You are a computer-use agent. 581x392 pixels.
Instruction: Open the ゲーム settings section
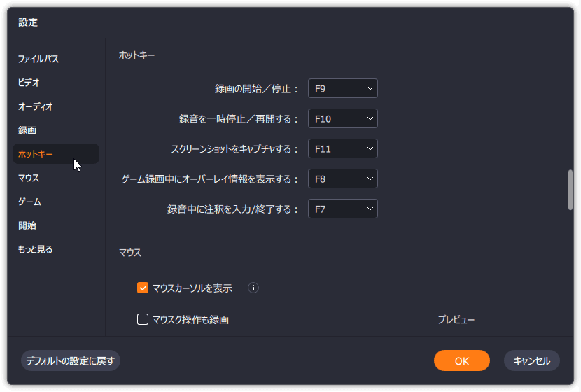(30, 202)
